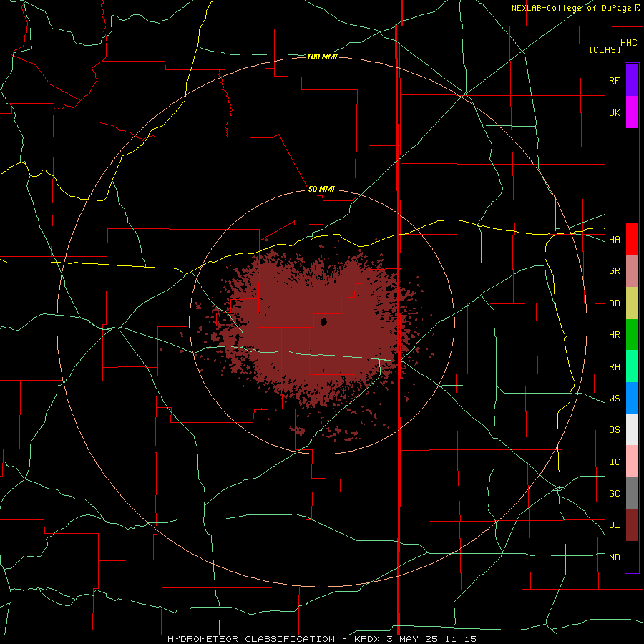Viewport: 644px width, 644px height.
Task: Click the RF purple legend swatch
Action: 632,80
